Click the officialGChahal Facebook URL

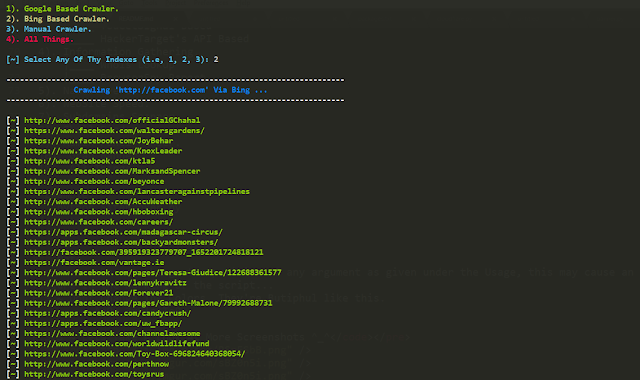coord(112,120)
